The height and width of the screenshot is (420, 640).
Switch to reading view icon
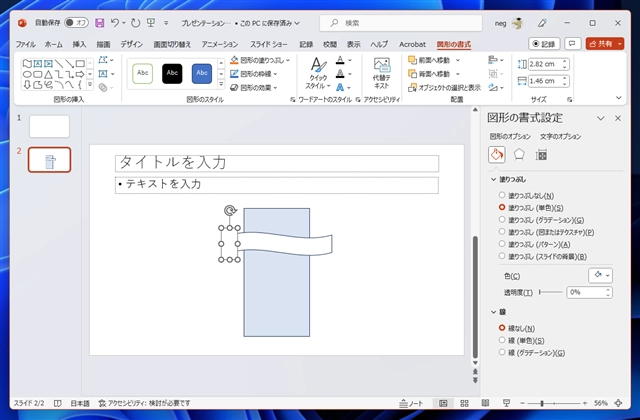click(x=485, y=403)
